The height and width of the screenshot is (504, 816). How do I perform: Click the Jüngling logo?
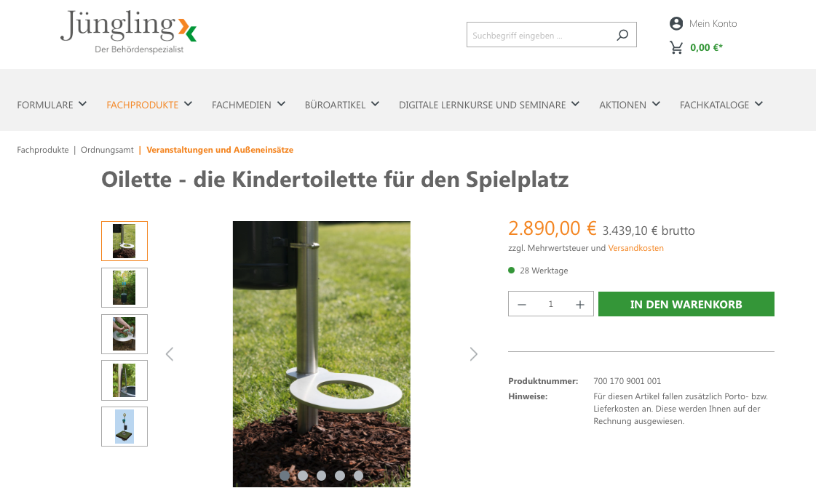(x=129, y=32)
